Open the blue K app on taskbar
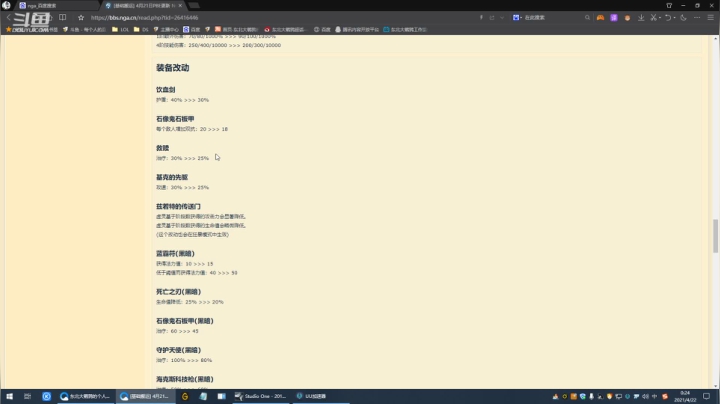This screenshot has height=404, width=720. [46, 396]
